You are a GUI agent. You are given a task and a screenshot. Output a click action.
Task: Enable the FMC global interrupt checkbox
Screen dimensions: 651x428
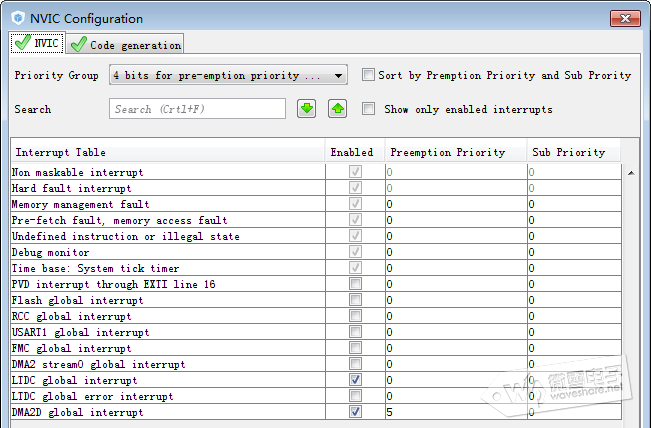355,348
